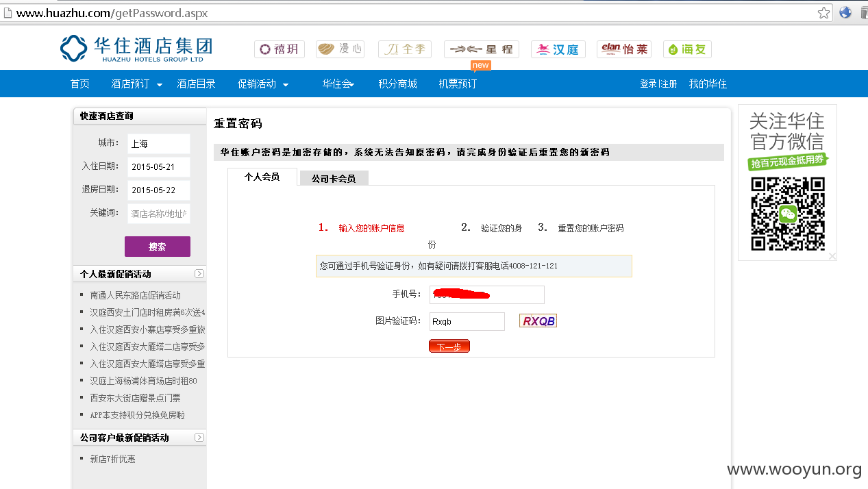Viewport: 868px width, 489px height.
Task: Refresh the RXQB captcha image
Action: coord(538,321)
